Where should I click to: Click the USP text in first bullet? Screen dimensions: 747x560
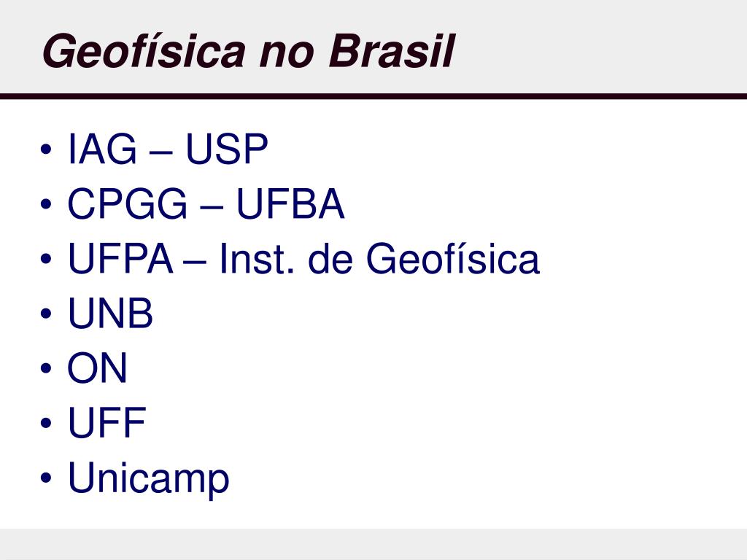point(227,149)
